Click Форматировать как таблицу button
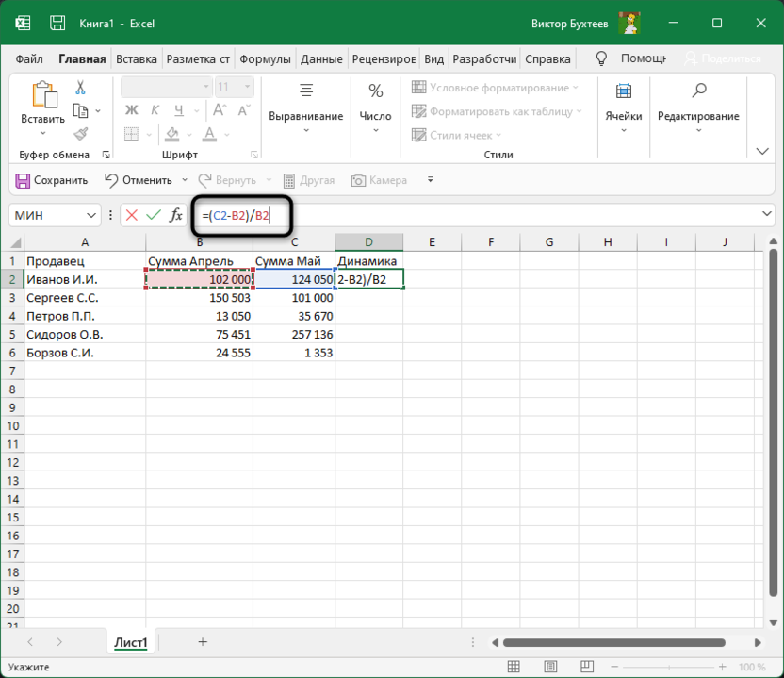This screenshot has width=784, height=678. 497,111
